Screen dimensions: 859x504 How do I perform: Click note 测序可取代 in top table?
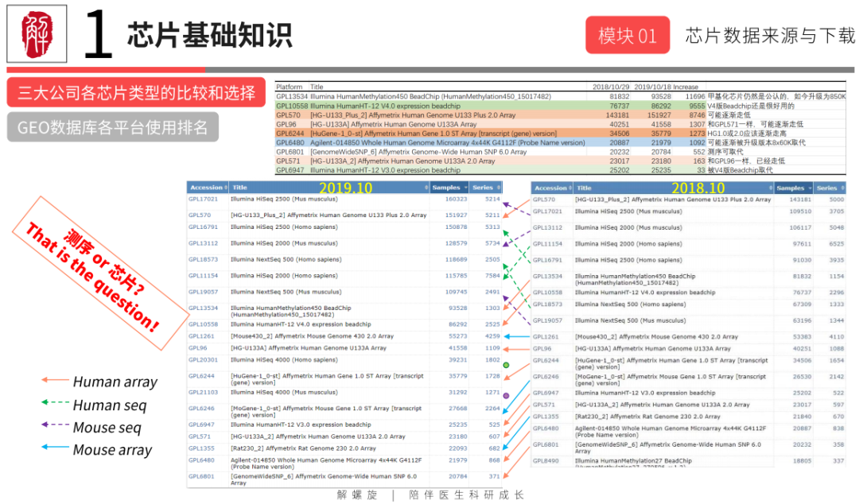(725, 152)
